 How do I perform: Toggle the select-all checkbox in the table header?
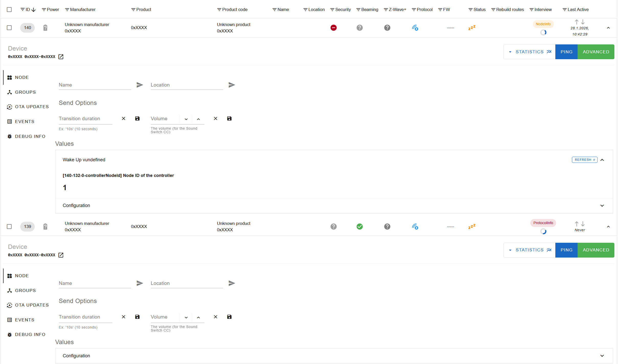click(x=9, y=9)
